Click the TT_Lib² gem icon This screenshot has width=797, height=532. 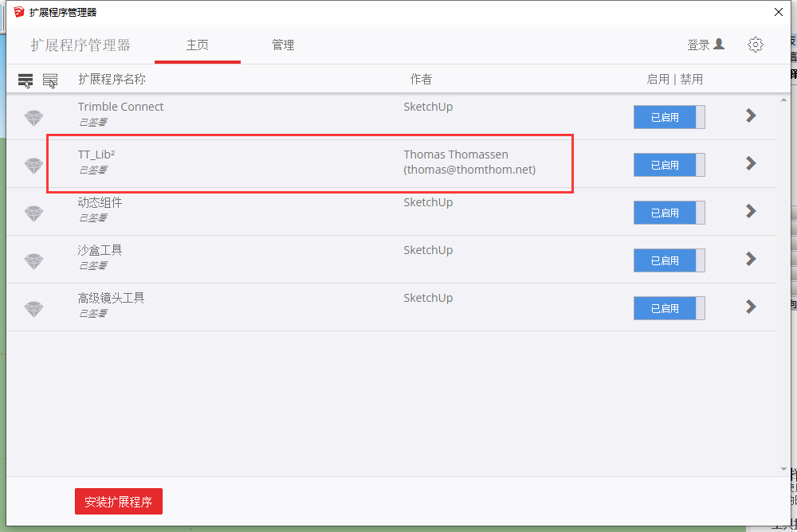pos(33,166)
